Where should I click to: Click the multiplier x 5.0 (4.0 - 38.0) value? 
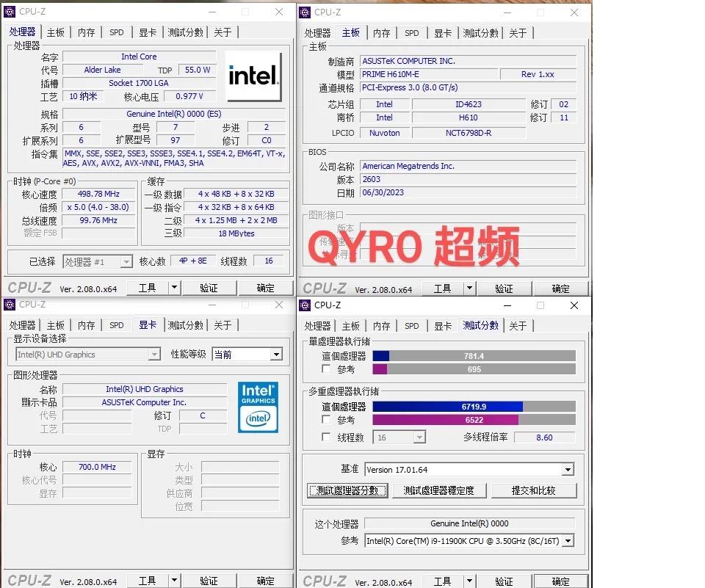coord(98,207)
